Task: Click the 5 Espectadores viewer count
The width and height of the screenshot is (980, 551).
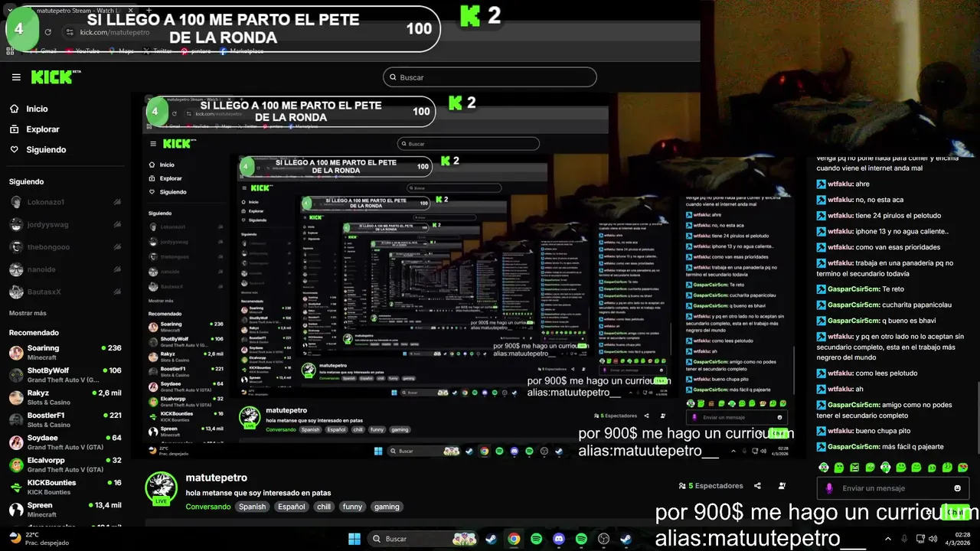Action: click(710, 486)
